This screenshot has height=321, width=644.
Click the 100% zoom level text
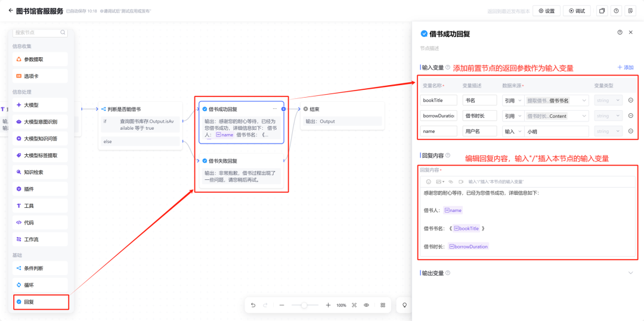pyautogui.click(x=341, y=306)
